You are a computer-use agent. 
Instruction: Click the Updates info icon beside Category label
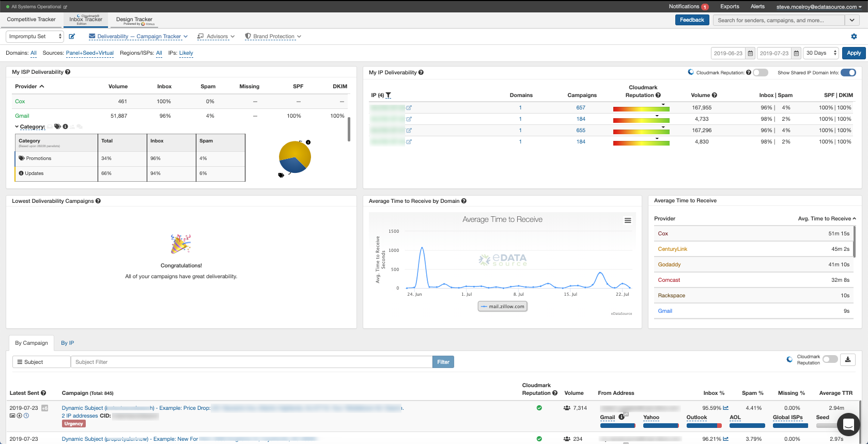[66, 126]
